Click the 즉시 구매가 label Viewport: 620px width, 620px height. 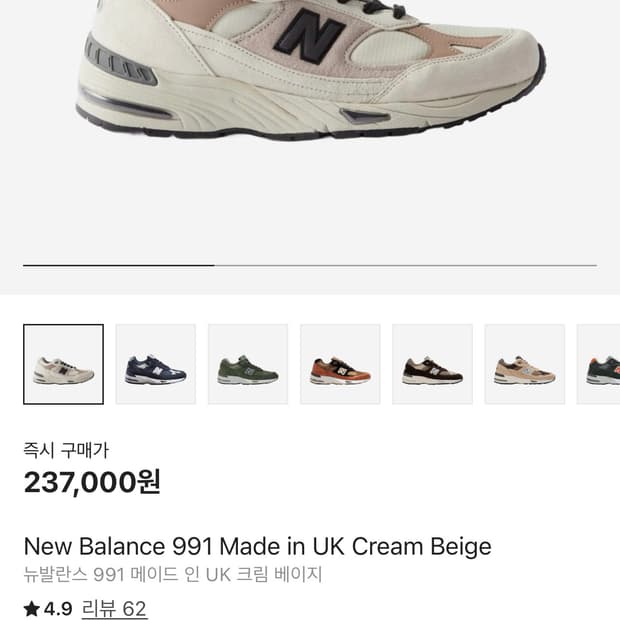(x=66, y=450)
